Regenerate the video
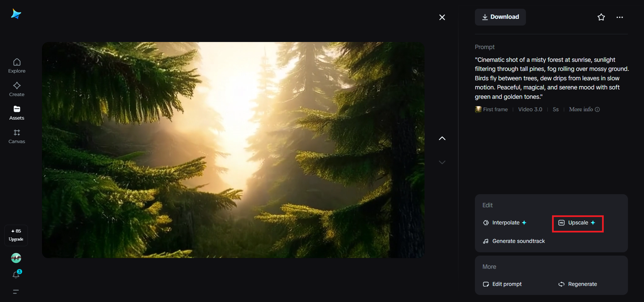Image resolution: width=644 pixels, height=302 pixels. point(578,284)
